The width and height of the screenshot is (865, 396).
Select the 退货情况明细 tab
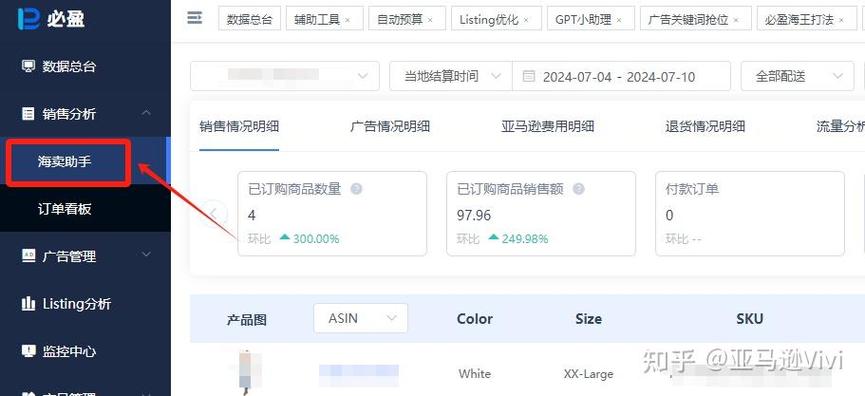(705, 126)
